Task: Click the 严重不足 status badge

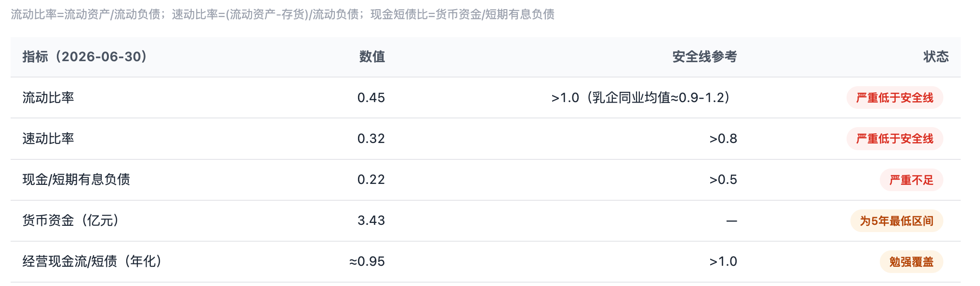Action: pyautogui.click(x=911, y=180)
